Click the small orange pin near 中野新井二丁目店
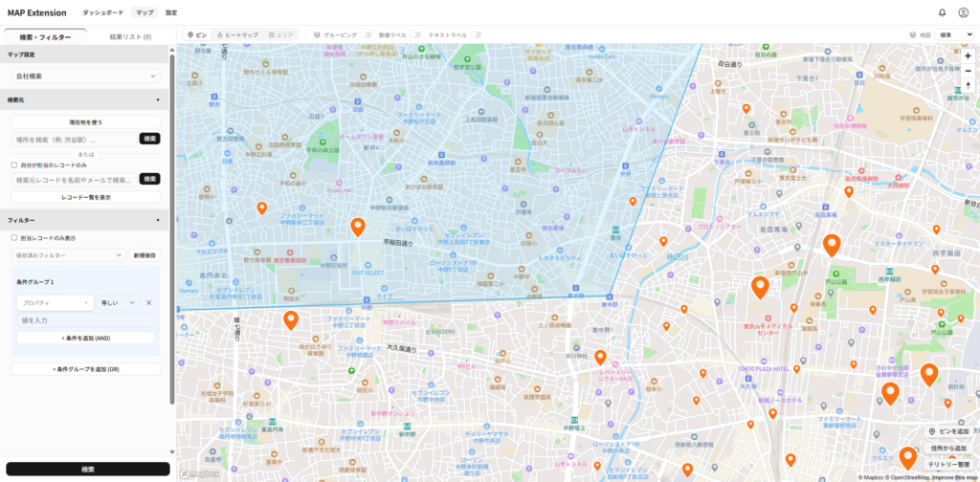 [x=262, y=208]
